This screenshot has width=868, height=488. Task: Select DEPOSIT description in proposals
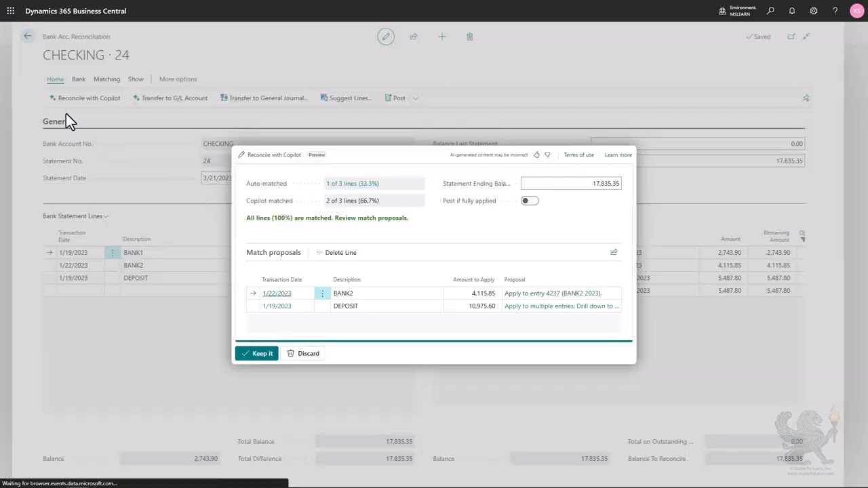pyautogui.click(x=346, y=306)
